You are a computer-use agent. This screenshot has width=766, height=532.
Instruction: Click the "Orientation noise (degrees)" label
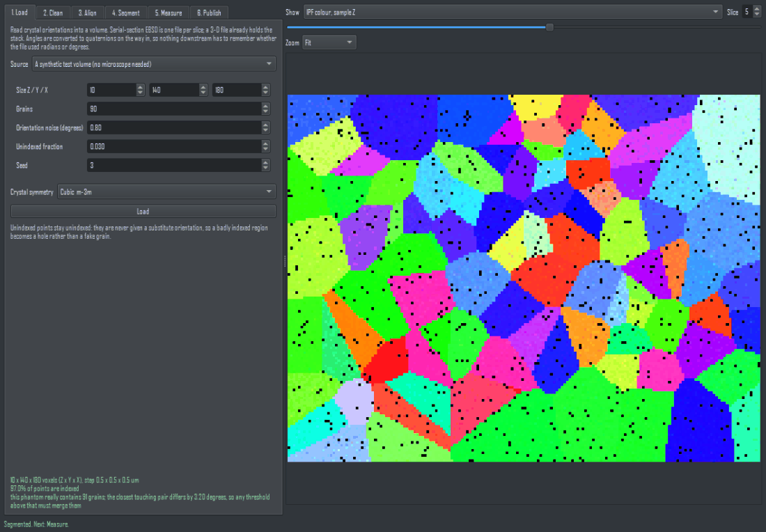pos(49,128)
